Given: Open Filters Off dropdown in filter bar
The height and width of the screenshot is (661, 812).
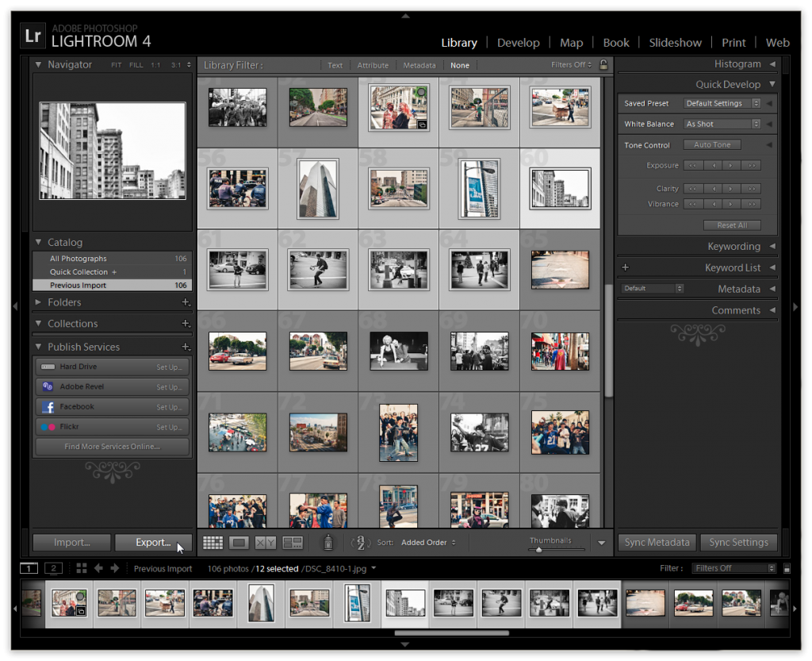Looking at the screenshot, I should pyautogui.click(x=571, y=65).
